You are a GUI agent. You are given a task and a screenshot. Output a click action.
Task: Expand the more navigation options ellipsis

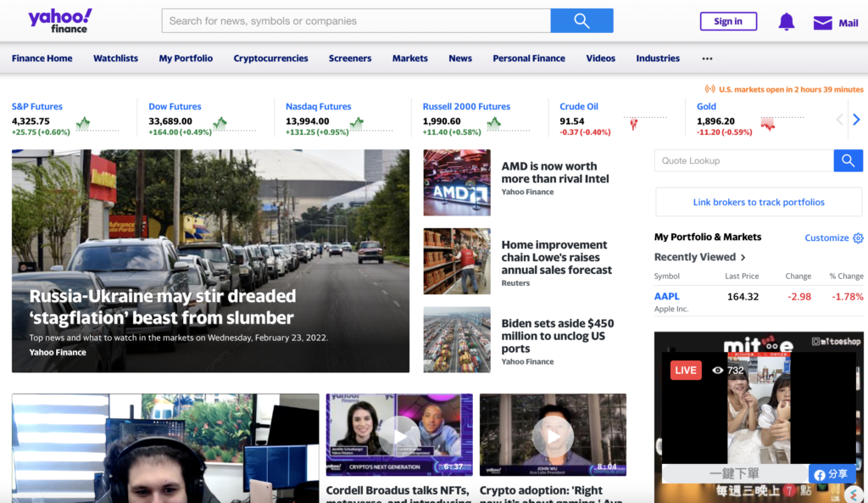pyautogui.click(x=707, y=59)
